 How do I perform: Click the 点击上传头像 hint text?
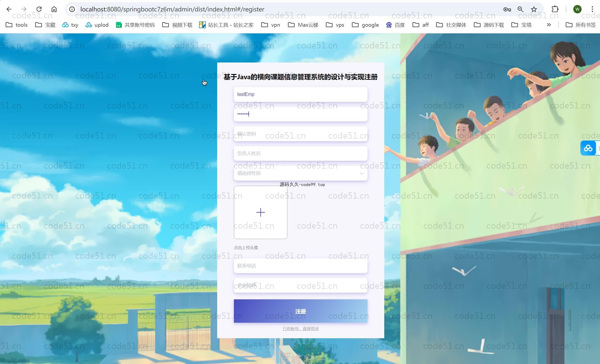246,248
